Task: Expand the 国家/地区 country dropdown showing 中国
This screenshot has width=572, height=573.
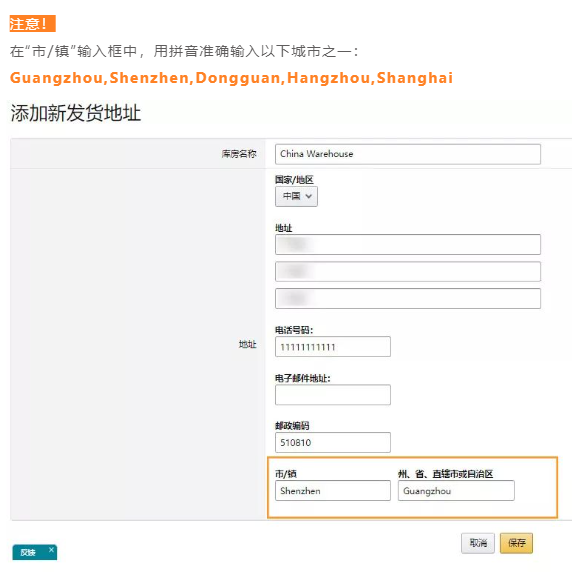Action: click(296, 197)
